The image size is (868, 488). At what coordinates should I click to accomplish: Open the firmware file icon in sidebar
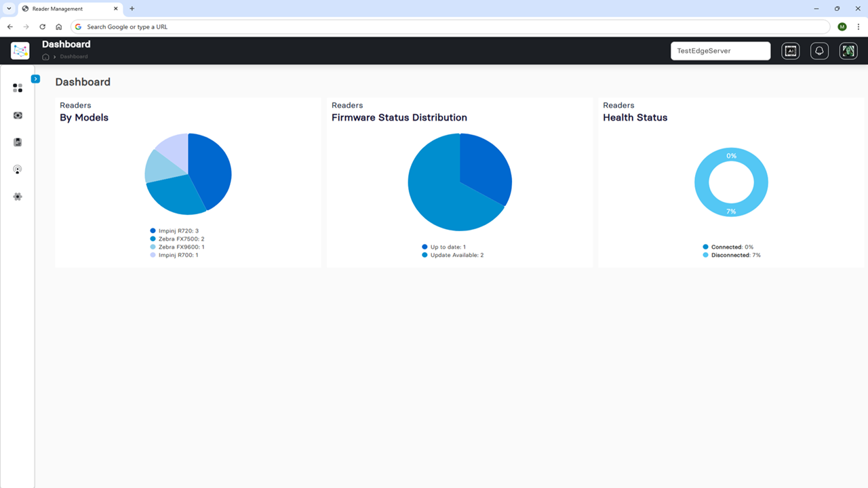[18, 142]
